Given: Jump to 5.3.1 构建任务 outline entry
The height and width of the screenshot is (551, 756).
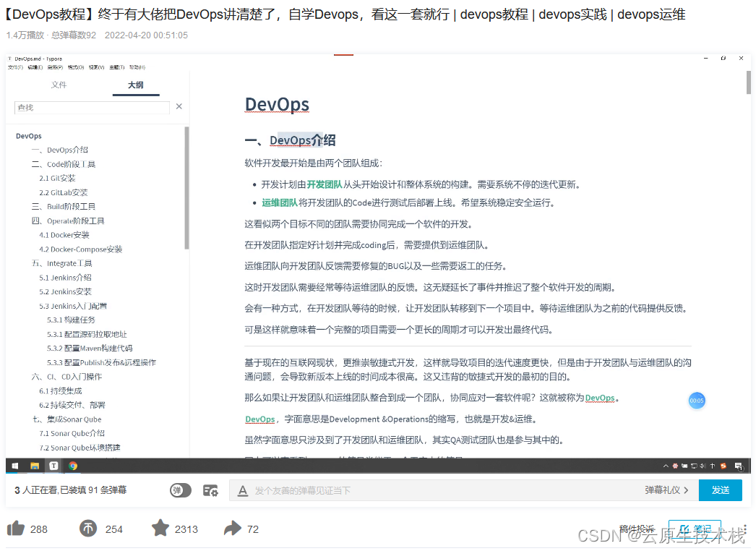Looking at the screenshot, I should [71, 320].
